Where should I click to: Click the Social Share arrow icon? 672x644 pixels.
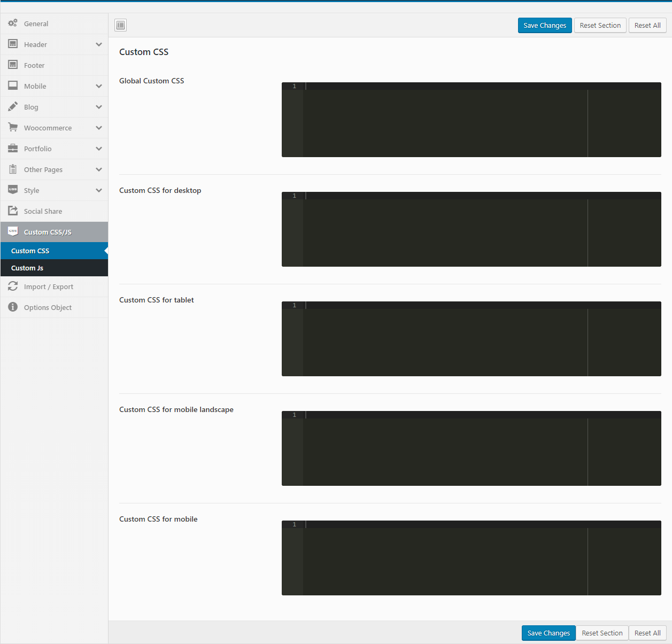13,211
